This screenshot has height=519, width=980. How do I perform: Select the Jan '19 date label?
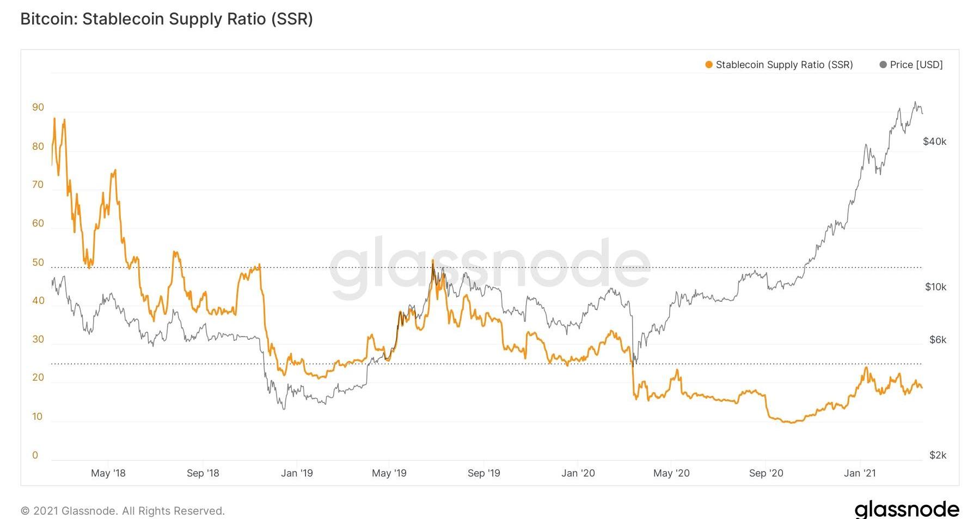pyautogui.click(x=297, y=473)
